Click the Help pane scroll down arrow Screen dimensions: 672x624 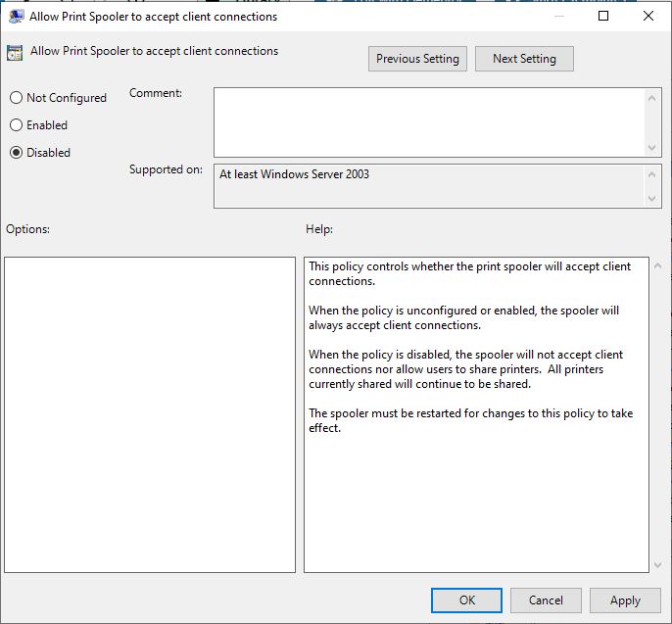(x=655, y=564)
